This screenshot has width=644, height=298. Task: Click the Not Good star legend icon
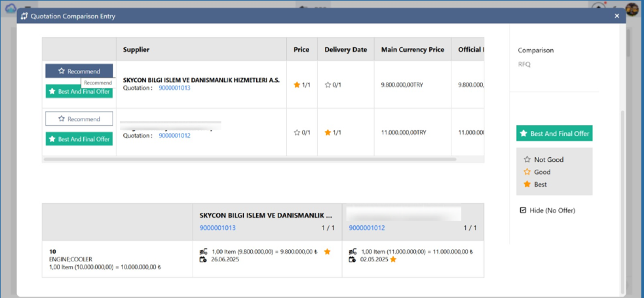(x=527, y=160)
